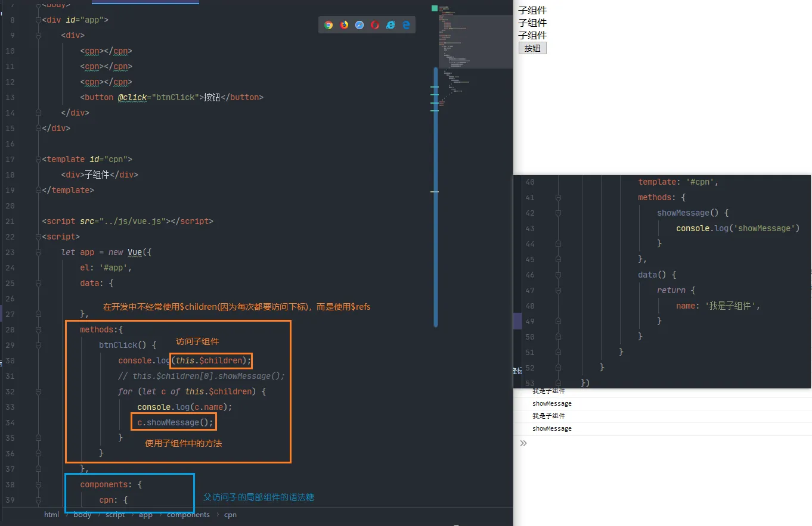Click 'components: {' on line 38
812x526 pixels.
111,484
